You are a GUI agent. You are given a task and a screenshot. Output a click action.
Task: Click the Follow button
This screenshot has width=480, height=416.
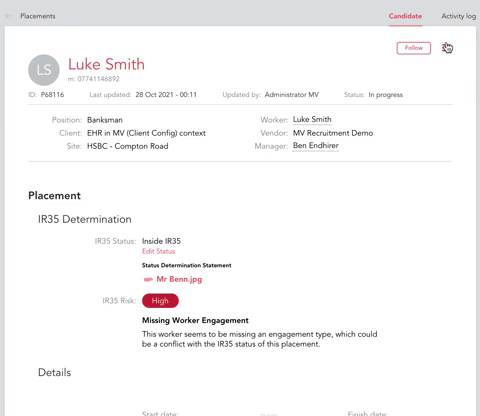click(x=414, y=48)
